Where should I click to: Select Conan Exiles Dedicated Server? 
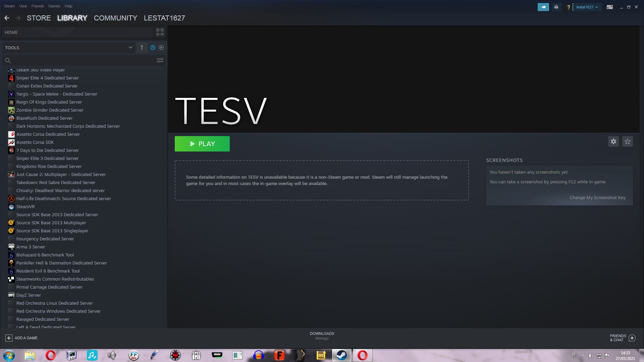47,86
